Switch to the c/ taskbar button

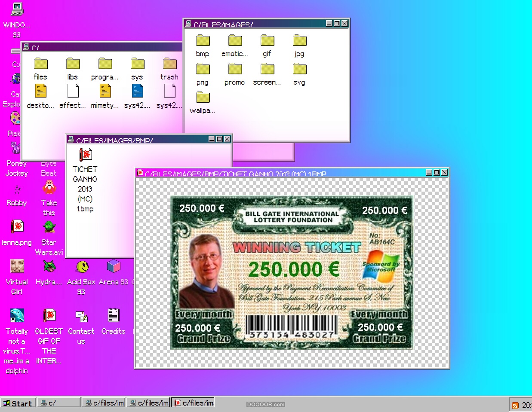tap(59, 403)
